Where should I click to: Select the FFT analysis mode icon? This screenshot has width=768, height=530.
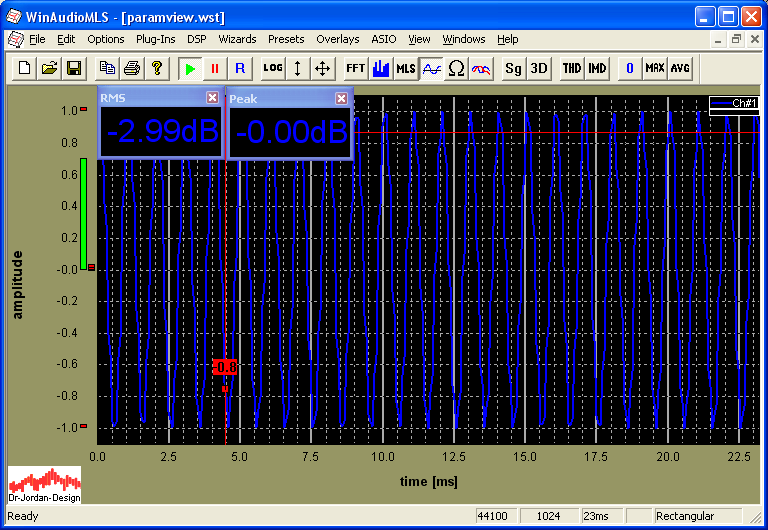pyautogui.click(x=355, y=68)
